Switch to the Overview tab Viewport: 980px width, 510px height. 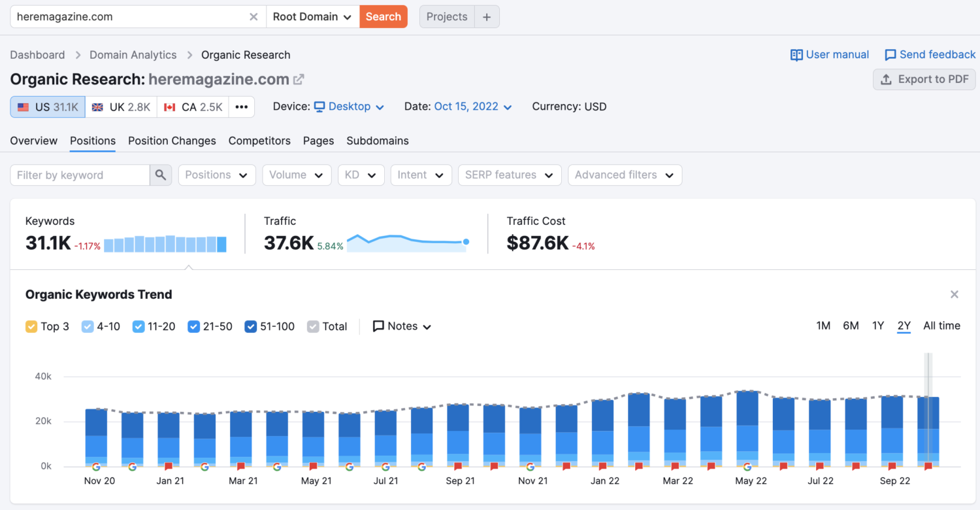(x=34, y=141)
